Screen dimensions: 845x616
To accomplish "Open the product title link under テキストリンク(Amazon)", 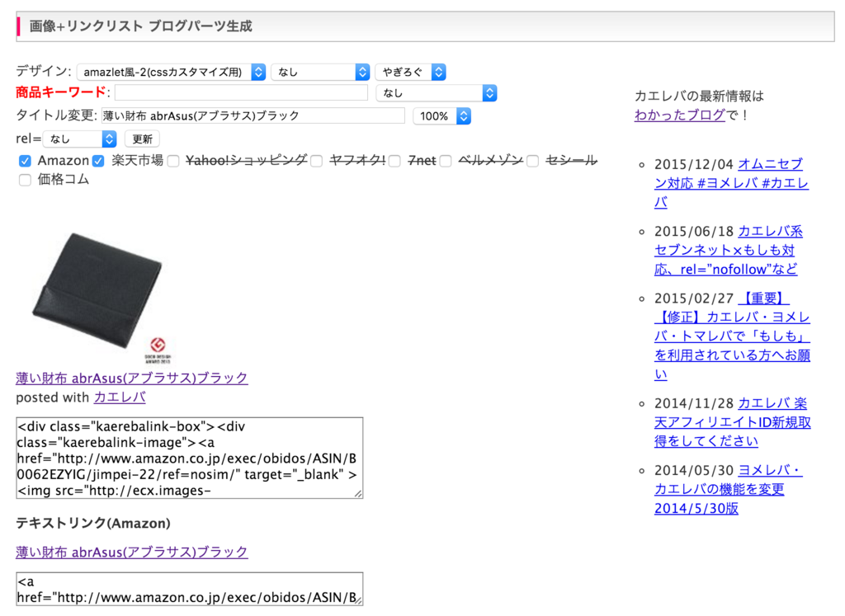I will point(131,552).
